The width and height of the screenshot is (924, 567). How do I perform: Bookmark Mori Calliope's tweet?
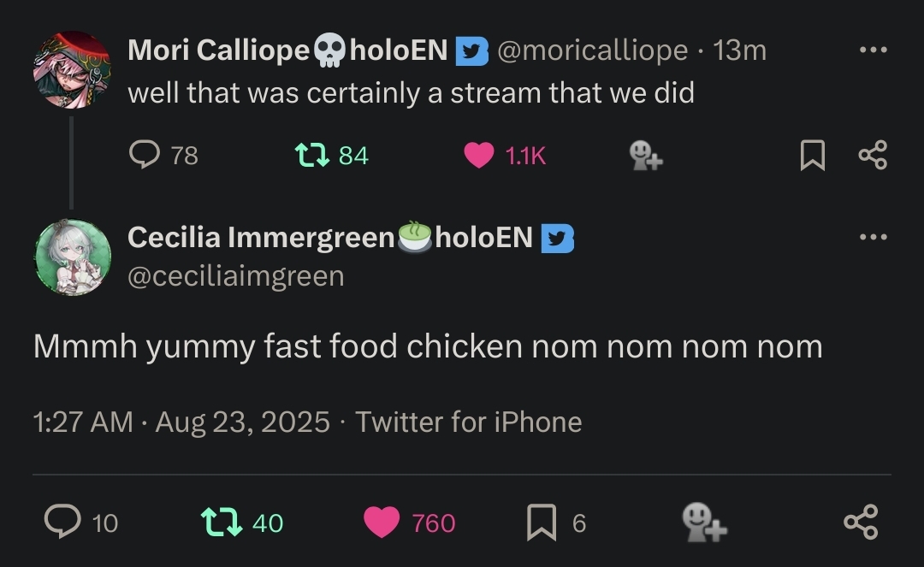812,155
